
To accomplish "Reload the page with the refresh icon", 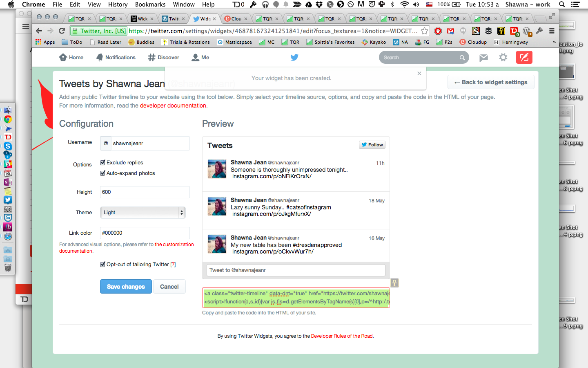I will coord(62,31).
